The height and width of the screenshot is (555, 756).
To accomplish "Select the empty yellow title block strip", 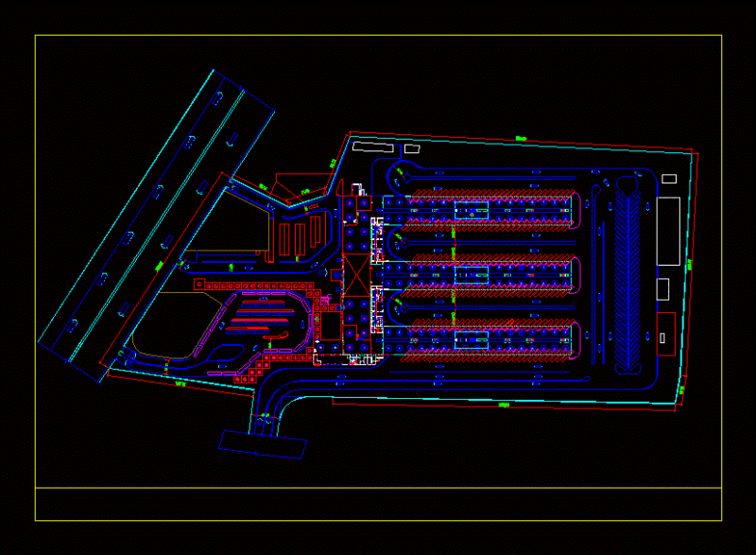I will [x=379, y=504].
